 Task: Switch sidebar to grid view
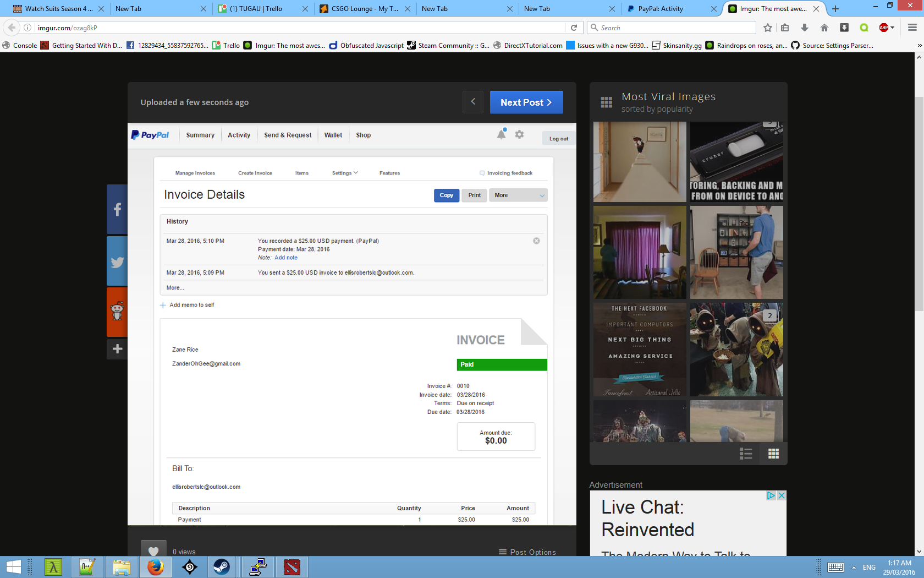[x=773, y=454]
